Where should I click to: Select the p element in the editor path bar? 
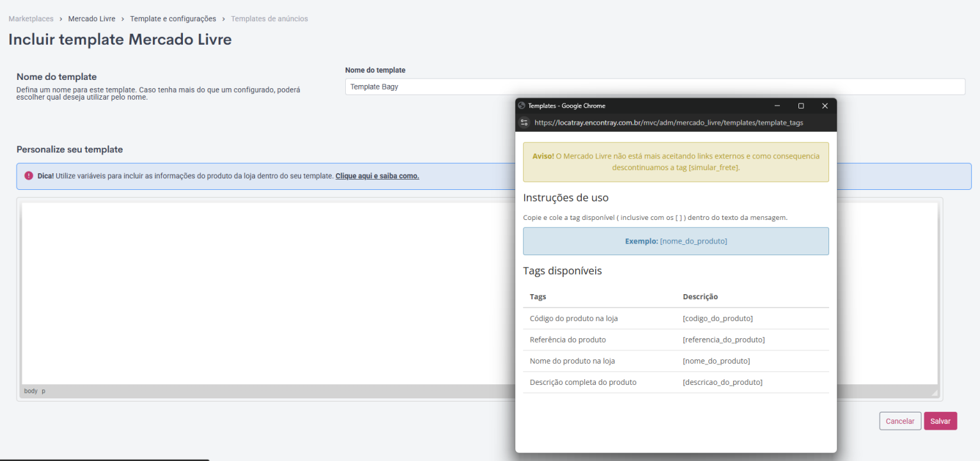point(43,391)
